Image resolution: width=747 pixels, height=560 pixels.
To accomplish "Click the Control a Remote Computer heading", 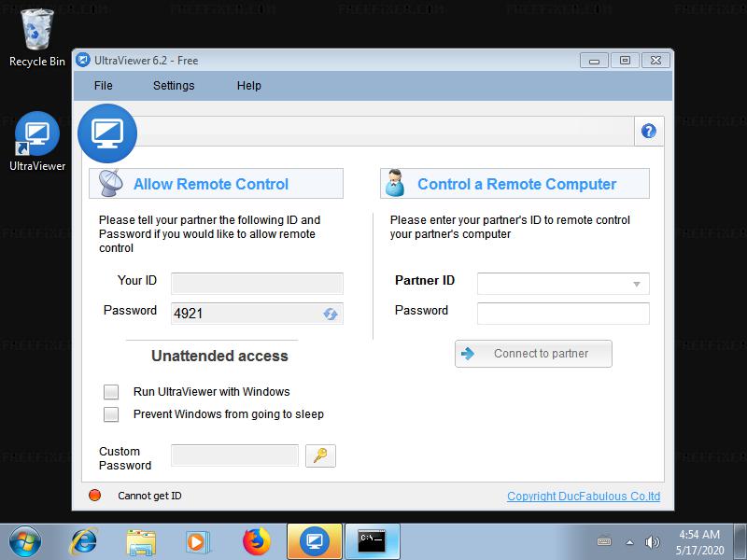I will point(517,184).
